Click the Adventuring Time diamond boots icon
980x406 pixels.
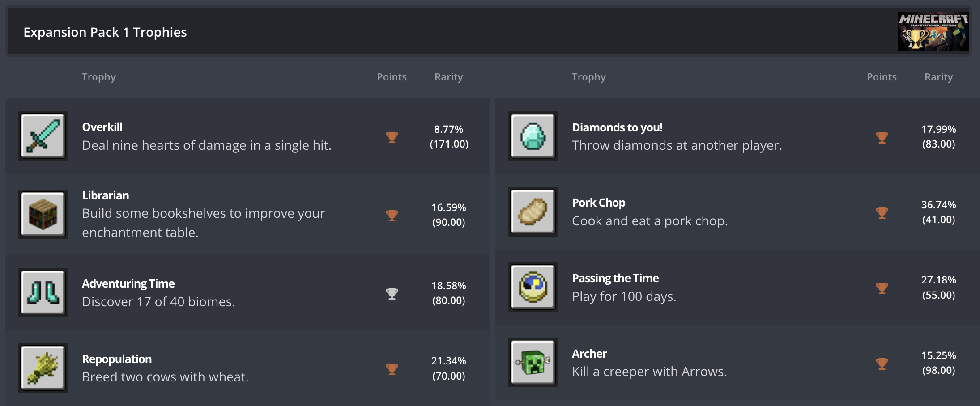tap(43, 292)
